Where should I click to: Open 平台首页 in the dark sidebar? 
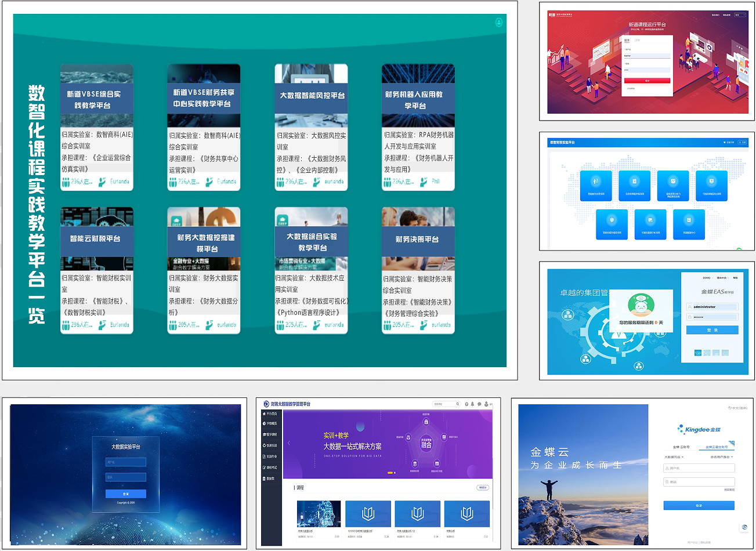270,414
